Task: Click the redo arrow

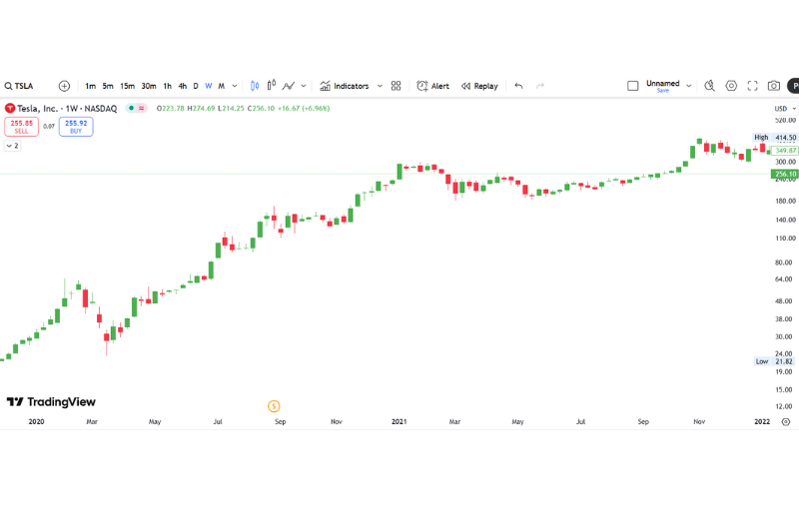Action: (x=540, y=86)
